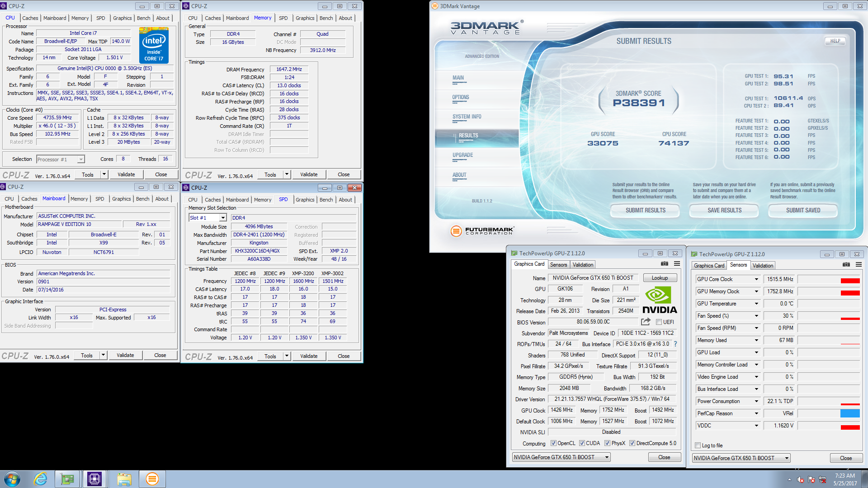The height and width of the screenshot is (488, 868).
Task: Toggle the OpenCL computing checkbox
Action: click(x=553, y=443)
